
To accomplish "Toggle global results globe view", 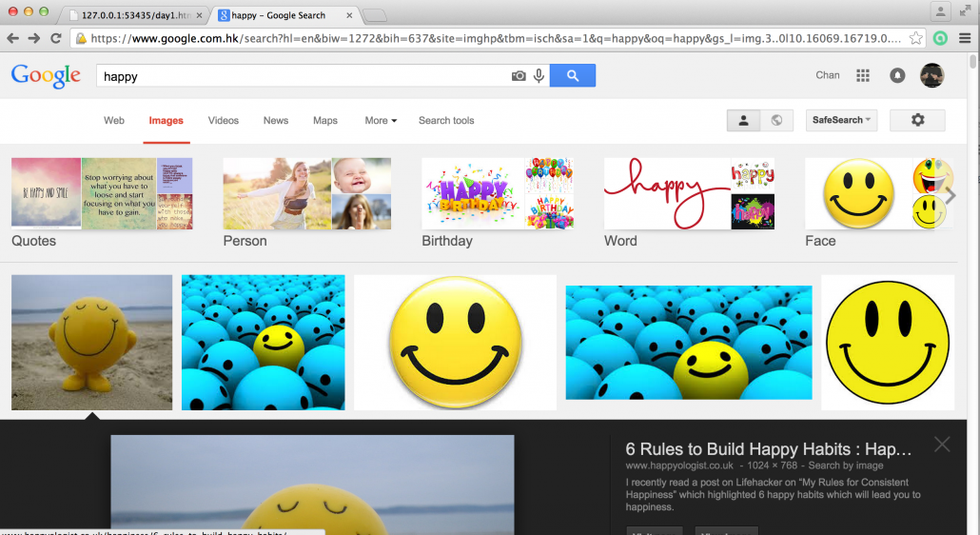I will tap(776, 120).
